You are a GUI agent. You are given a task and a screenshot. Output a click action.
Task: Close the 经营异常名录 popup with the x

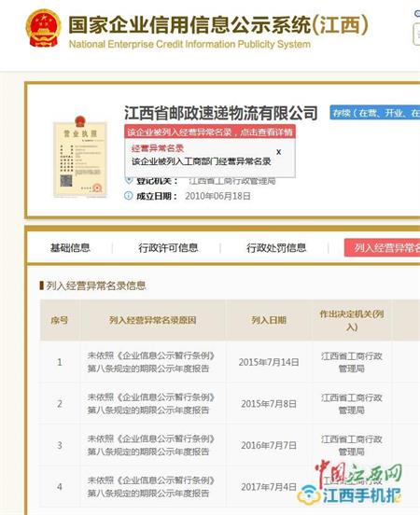(278, 152)
